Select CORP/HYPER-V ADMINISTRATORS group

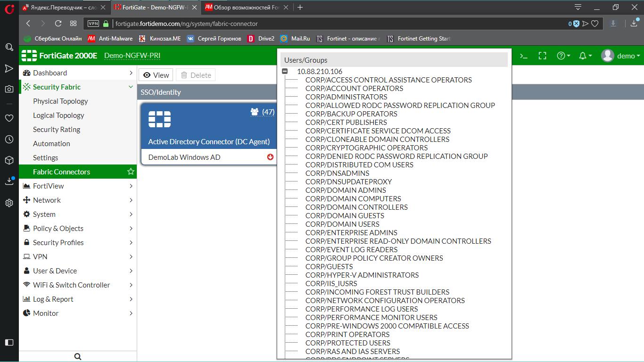pyautogui.click(x=362, y=275)
